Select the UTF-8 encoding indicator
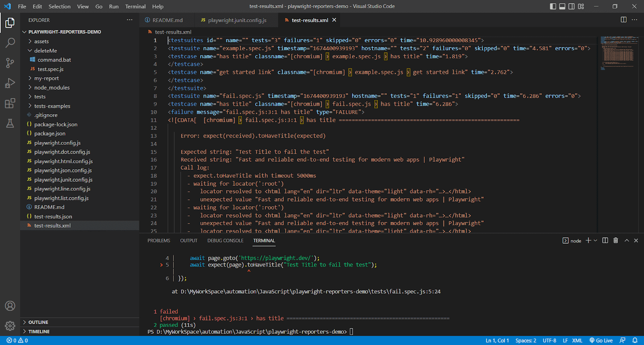The image size is (644, 345). click(x=549, y=341)
